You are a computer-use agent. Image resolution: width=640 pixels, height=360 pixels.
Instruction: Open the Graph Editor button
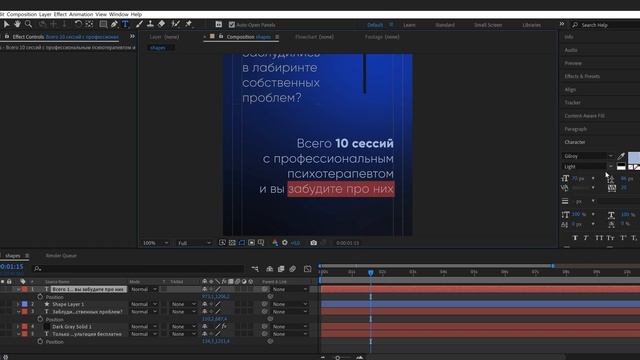coord(307,269)
